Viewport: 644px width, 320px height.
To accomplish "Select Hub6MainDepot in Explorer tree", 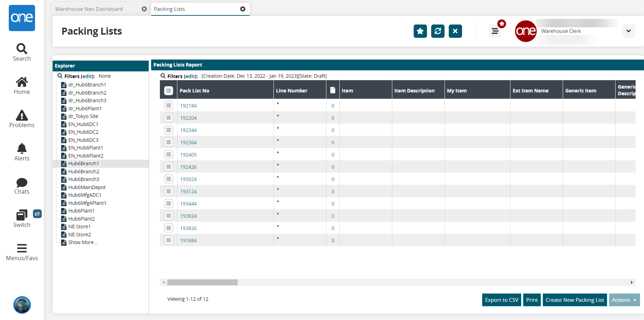I will tap(87, 187).
